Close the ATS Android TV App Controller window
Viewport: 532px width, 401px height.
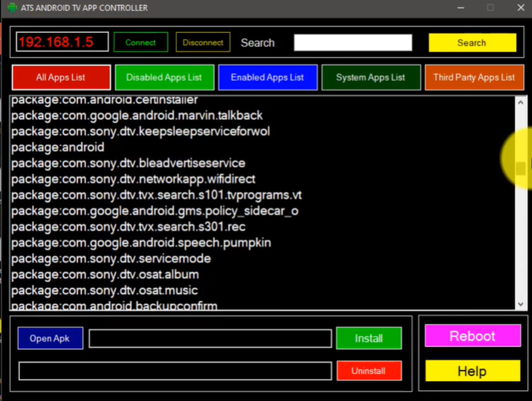coord(521,7)
